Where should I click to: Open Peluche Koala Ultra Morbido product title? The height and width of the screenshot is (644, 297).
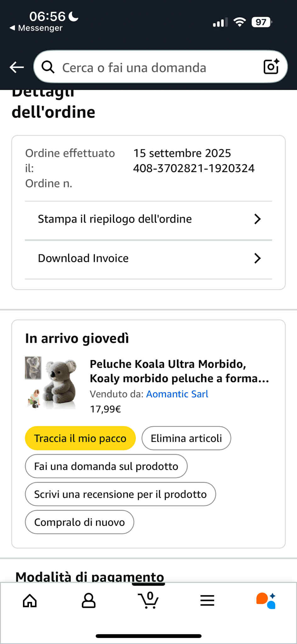179,371
